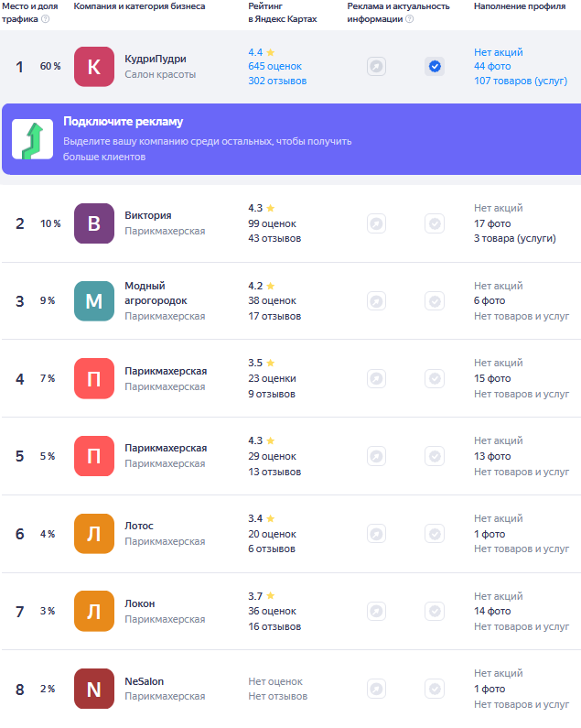Open the '107 товаров (услуг)' link
The height and width of the screenshot is (728, 581).
521,81
